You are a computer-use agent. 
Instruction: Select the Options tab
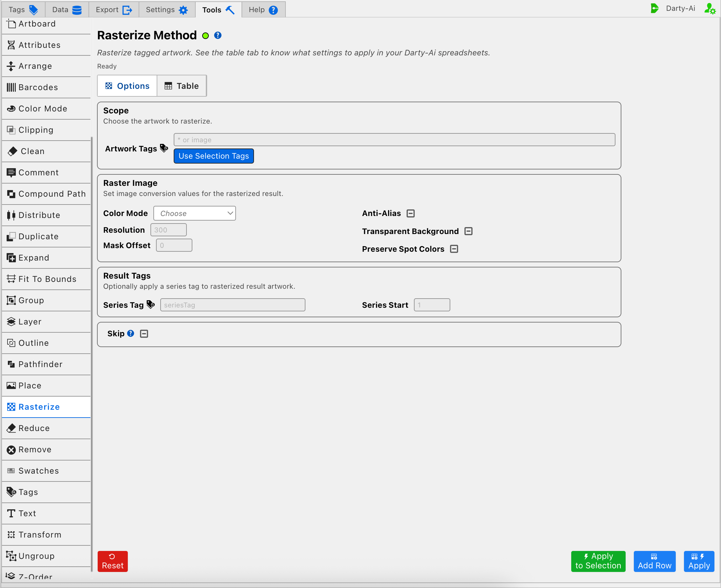(127, 86)
